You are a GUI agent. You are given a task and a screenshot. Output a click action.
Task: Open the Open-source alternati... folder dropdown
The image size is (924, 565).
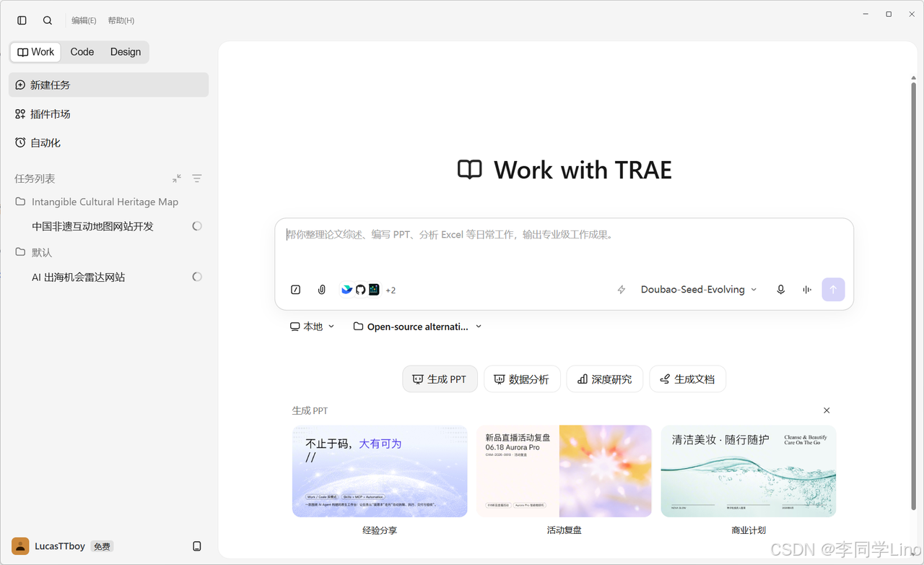click(x=417, y=327)
